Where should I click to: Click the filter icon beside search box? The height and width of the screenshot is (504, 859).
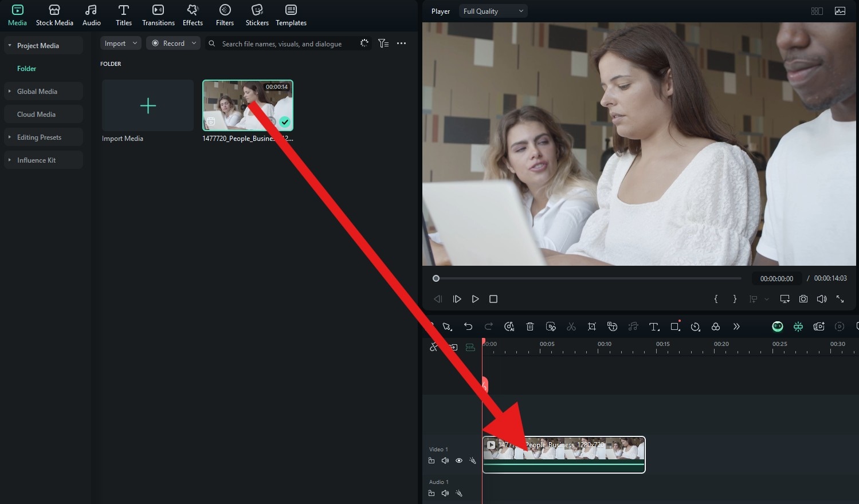pyautogui.click(x=383, y=43)
